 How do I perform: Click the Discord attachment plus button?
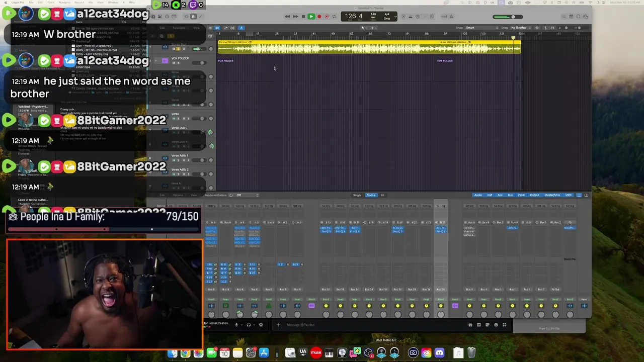tap(278, 325)
